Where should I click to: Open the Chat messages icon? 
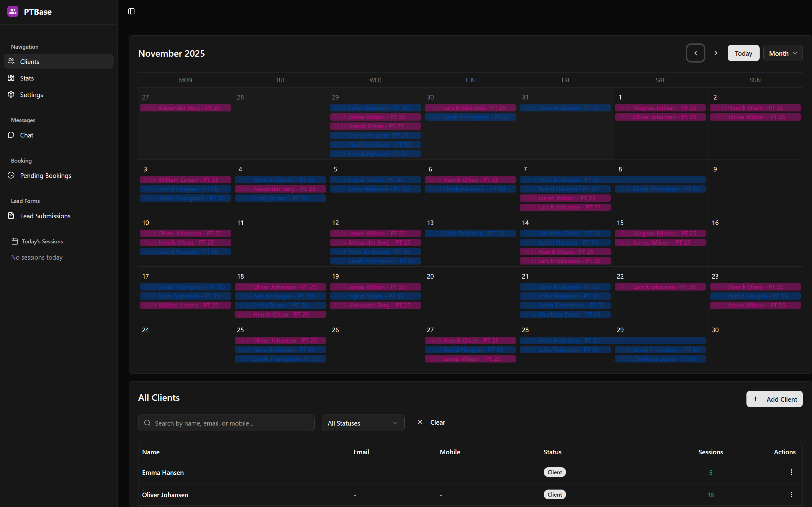(x=11, y=135)
